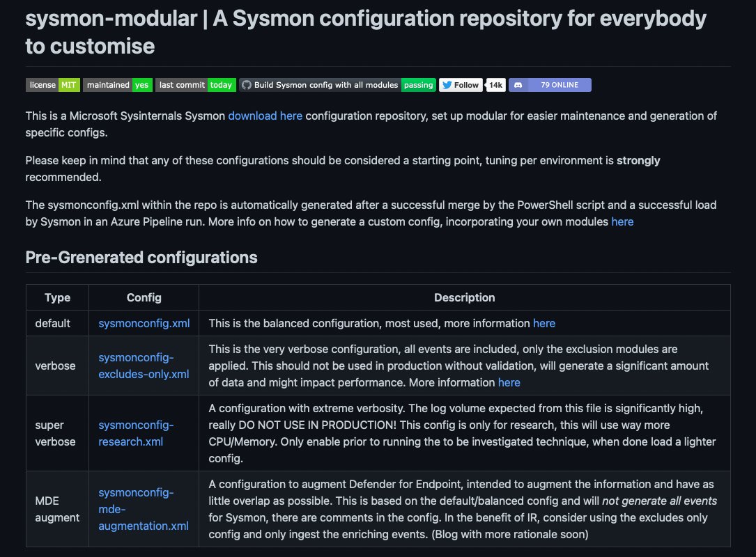Click the maintained yes badge

118,85
